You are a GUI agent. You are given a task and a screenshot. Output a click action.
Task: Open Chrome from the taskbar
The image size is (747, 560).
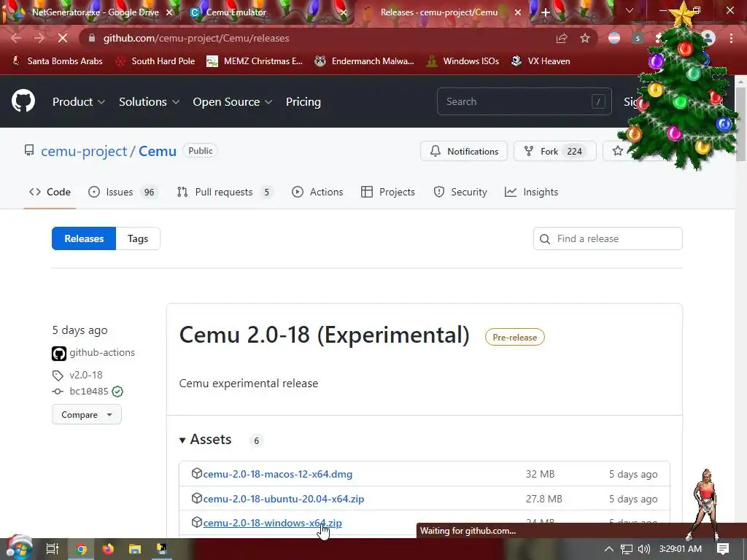tap(82, 549)
